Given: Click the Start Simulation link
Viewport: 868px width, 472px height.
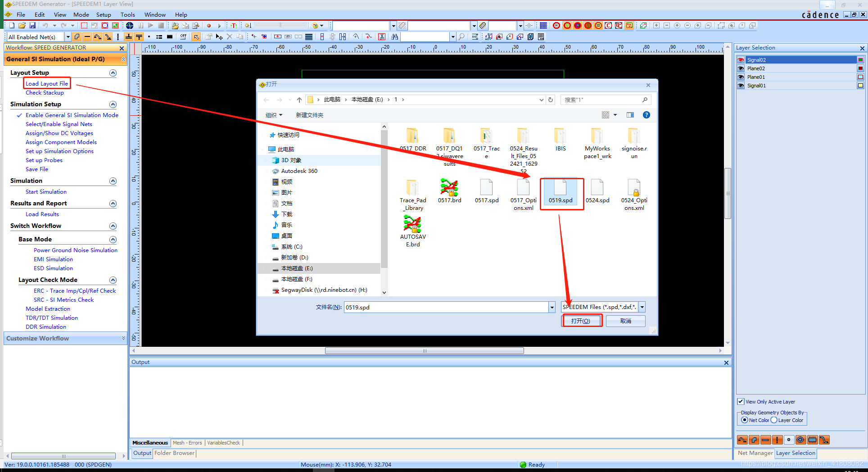Looking at the screenshot, I should click(46, 192).
